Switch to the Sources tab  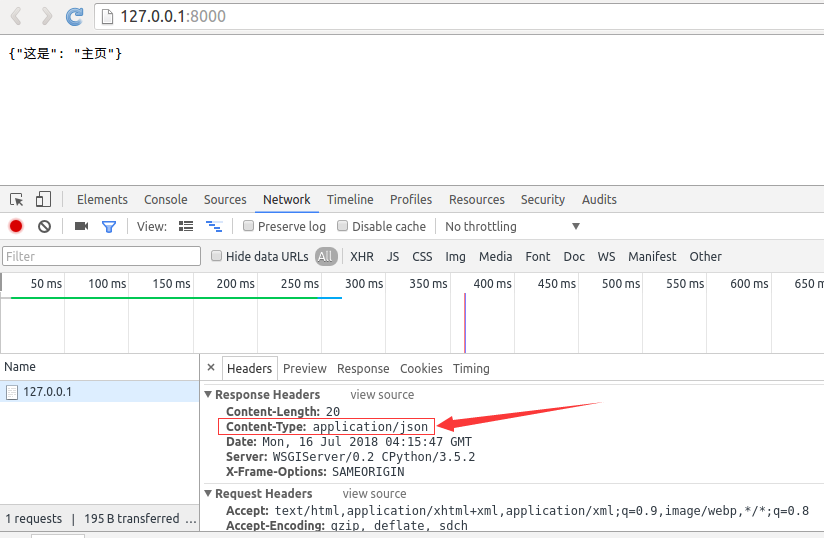click(x=225, y=200)
